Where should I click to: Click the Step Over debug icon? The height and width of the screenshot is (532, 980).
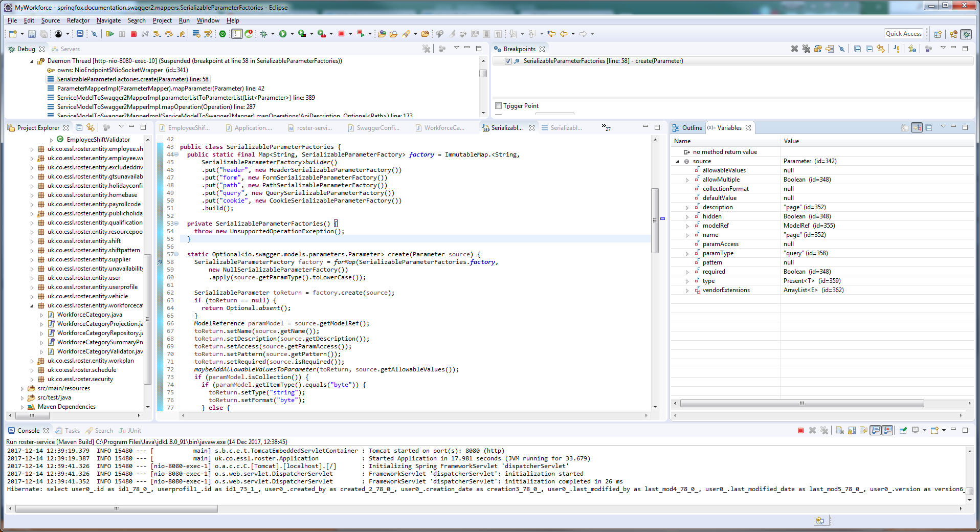pos(168,34)
